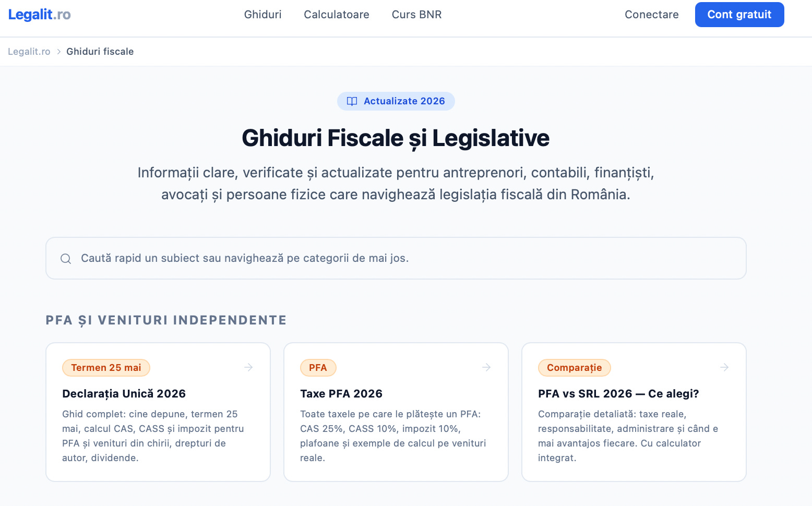The image size is (812, 506).
Task: Go to the Curs BNR page
Action: [416, 15]
